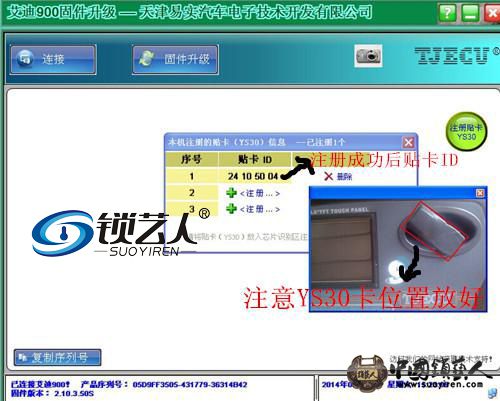
Task: Register a card in row 2
Action: 253,193
